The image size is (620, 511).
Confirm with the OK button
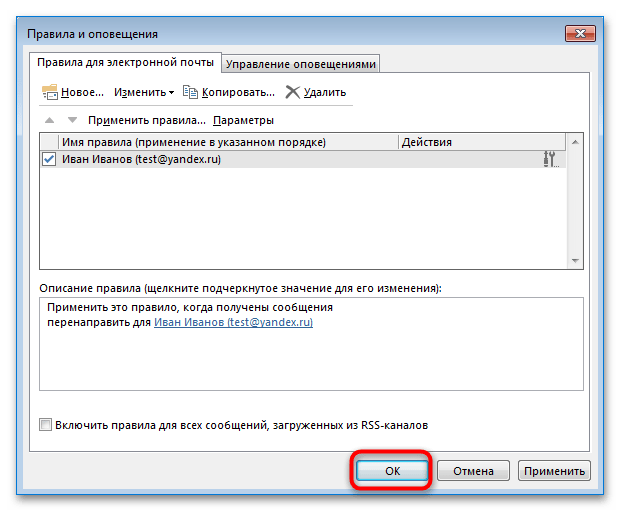coord(392,471)
